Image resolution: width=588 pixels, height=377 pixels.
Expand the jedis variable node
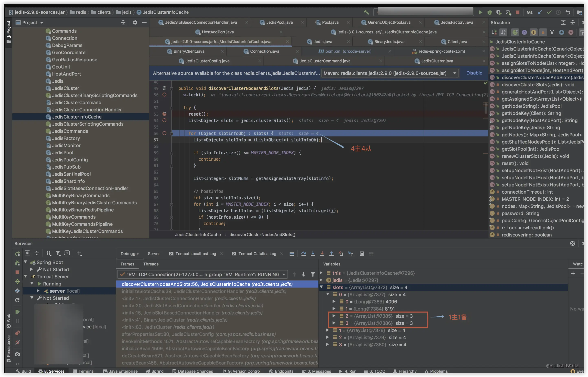click(321, 280)
